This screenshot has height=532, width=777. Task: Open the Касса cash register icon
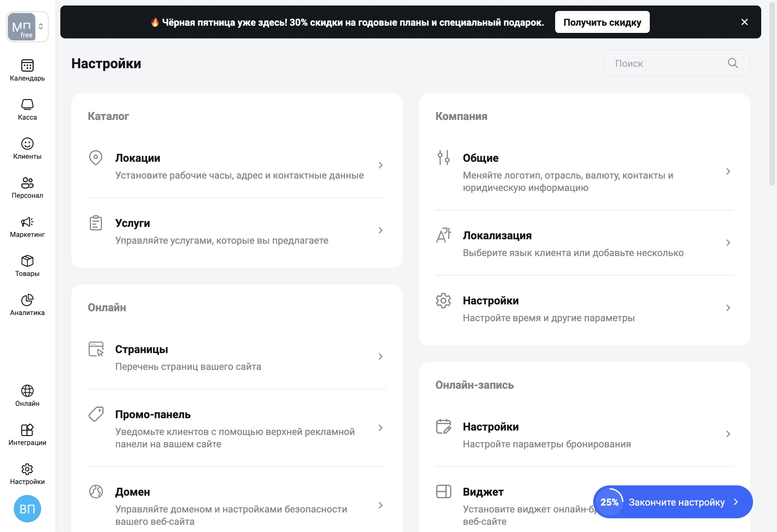tap(27, 105)
